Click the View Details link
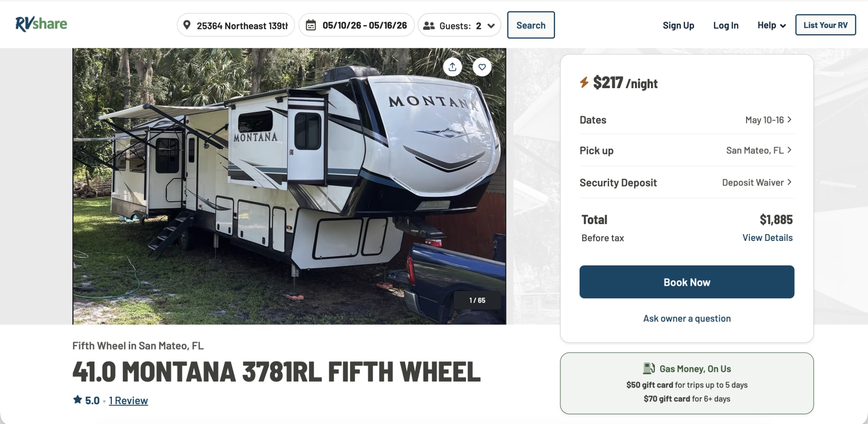This screenshot has width=868, height=424. (x=767, y=238)
